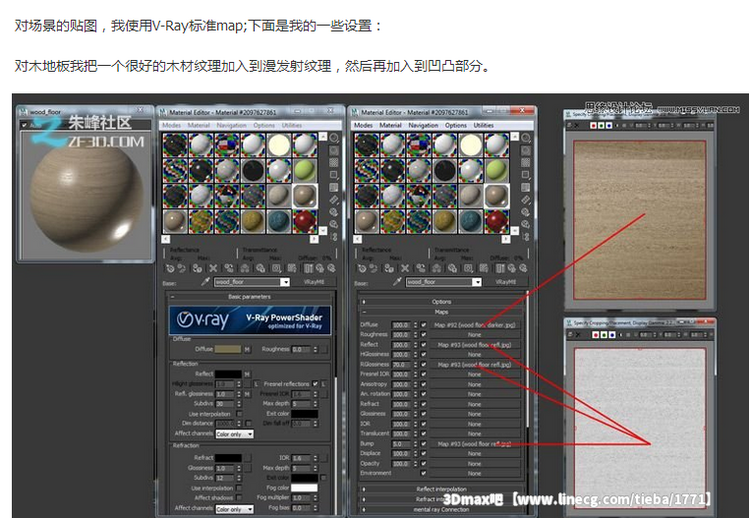Screen dimensions: 750x518
Task: Click Make Preview icon in left editor sidebar
Action: [x=334, y=200]
